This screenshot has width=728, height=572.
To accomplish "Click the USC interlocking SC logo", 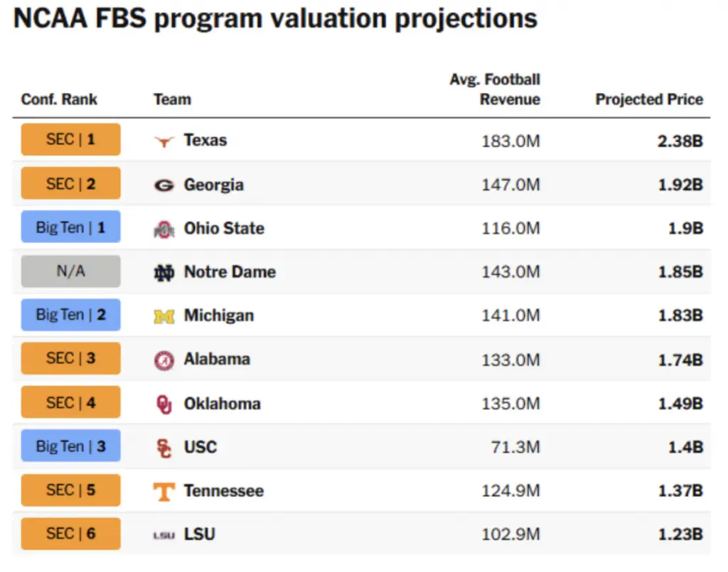I will 164,448.
